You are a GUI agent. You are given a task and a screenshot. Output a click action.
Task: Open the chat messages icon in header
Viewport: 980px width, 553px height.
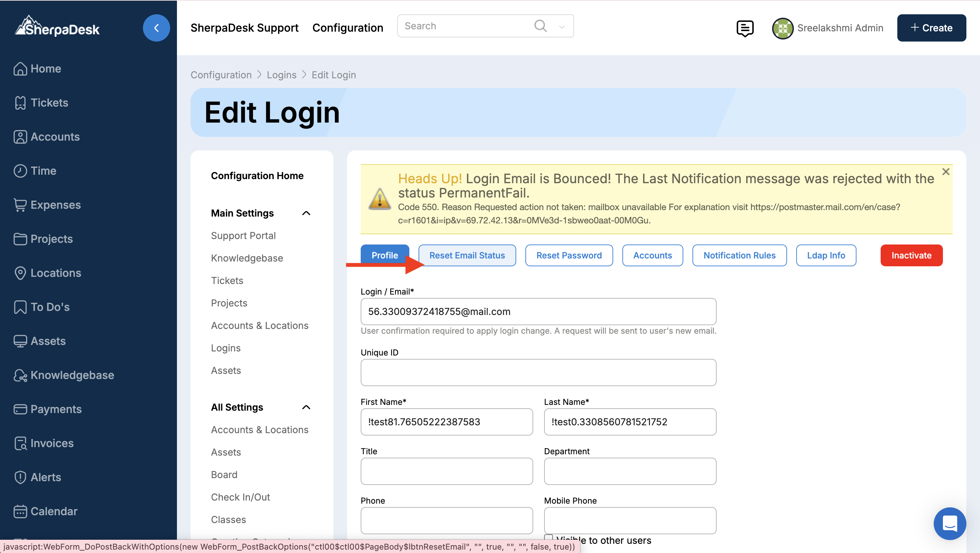pos(745,28)
